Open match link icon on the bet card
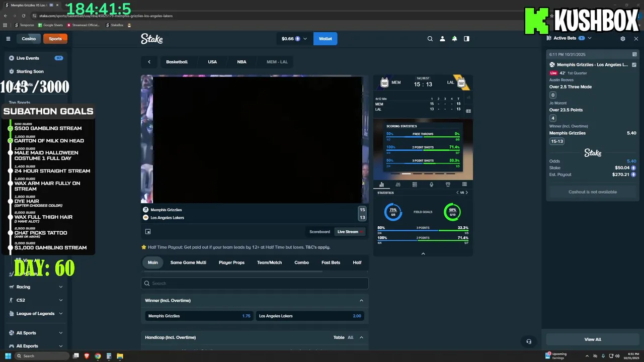This screenshot has height=362, width=644. pos(634,64)
